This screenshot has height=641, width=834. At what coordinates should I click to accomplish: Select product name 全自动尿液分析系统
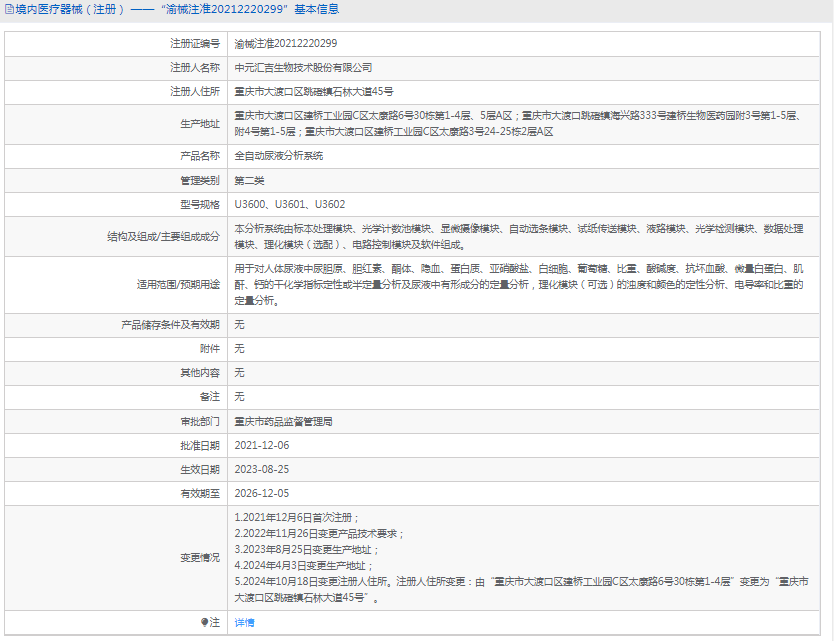(x=279, y=156)
